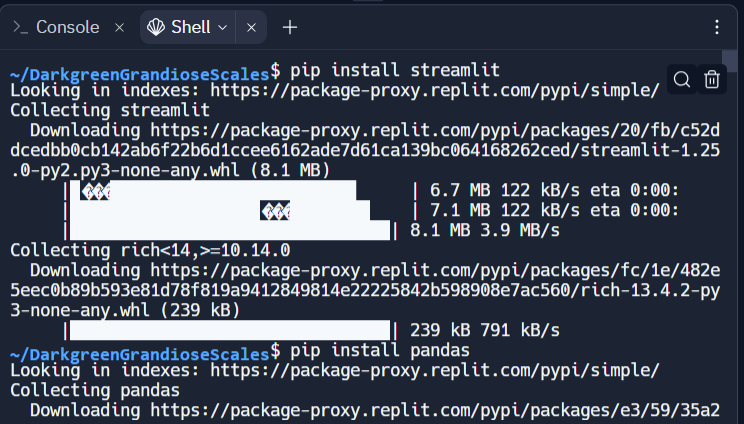Click the 'pip install streamlit' command text
Screen dimensions: 744x424
coord(394,70)
